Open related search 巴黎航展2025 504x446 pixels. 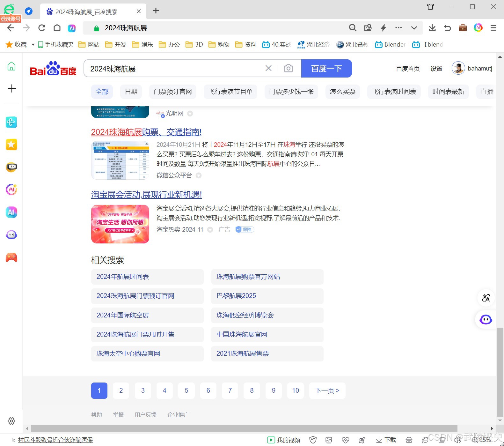[x=267, y=296]
